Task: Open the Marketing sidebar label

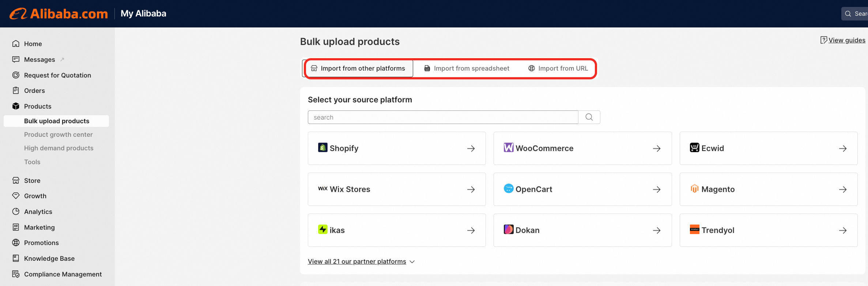Action: (39, 227)
